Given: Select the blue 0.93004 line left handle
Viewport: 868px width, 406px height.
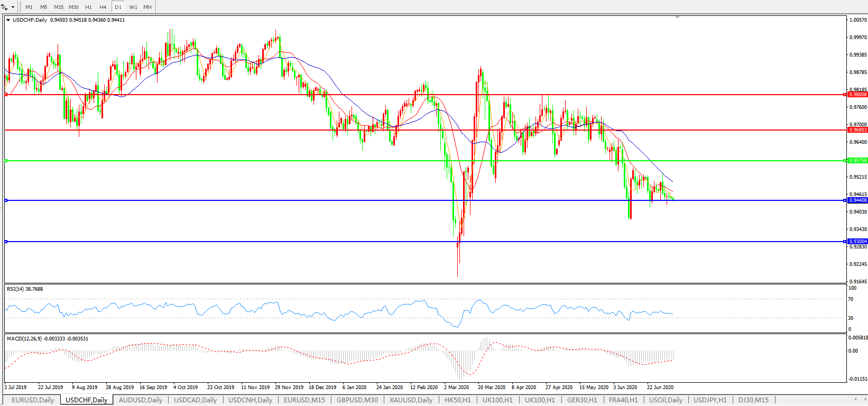Looking at the screenshot, I should point(6,242).
